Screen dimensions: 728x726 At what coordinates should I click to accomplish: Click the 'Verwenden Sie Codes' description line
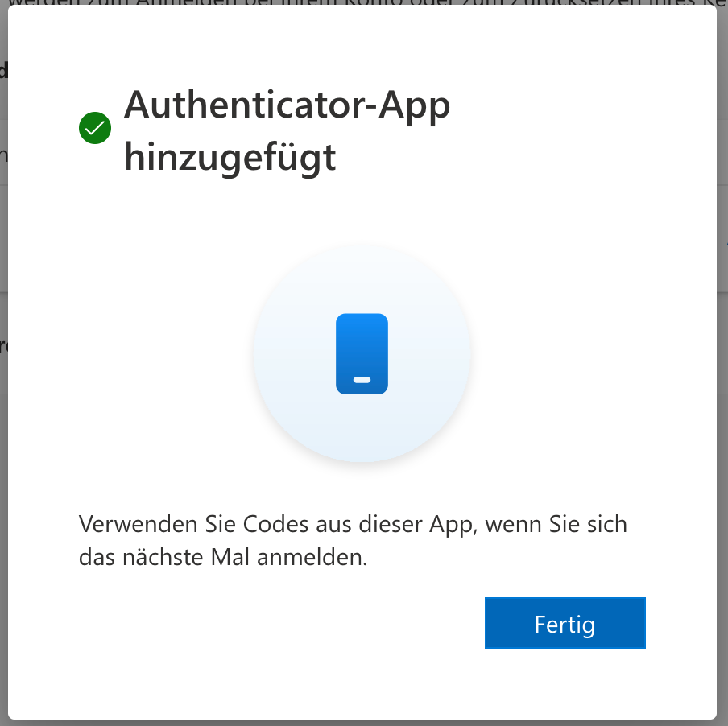click(353, 526)
